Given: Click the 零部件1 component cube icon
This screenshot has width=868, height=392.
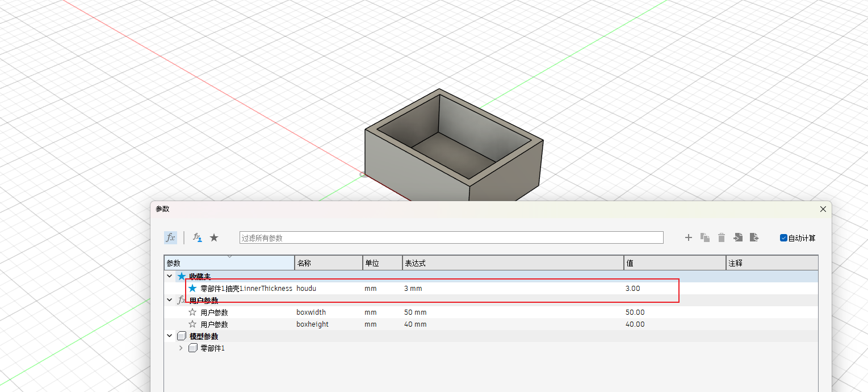Looking at the screenshot, I should pyautogui.click(x=193, y=348).
